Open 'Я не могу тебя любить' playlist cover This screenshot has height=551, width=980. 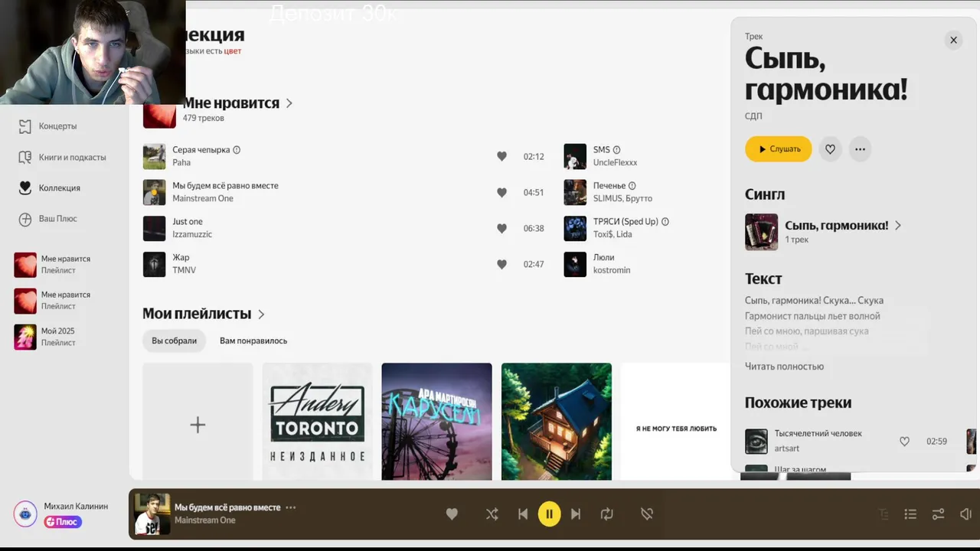click(x=675, y=422)
